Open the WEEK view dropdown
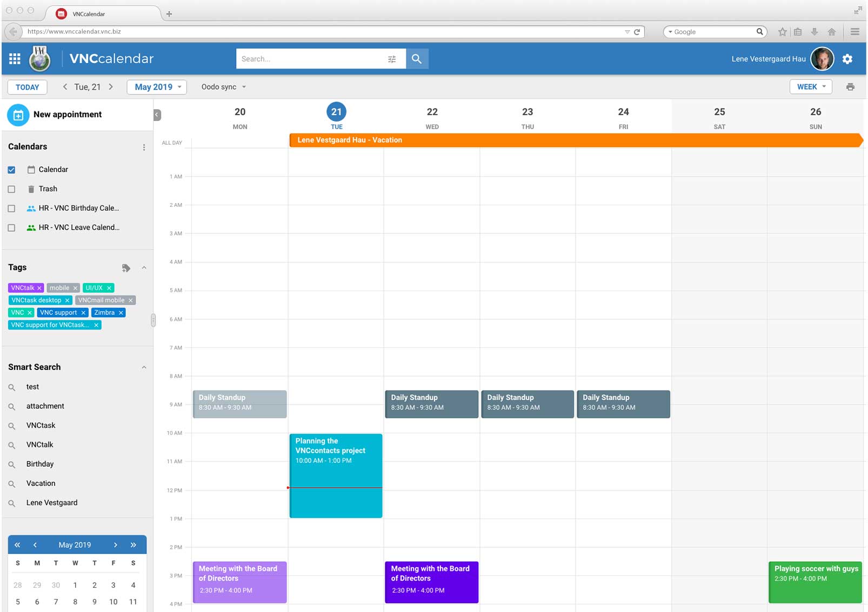This screenshot has width=868, height=612. 811,87
